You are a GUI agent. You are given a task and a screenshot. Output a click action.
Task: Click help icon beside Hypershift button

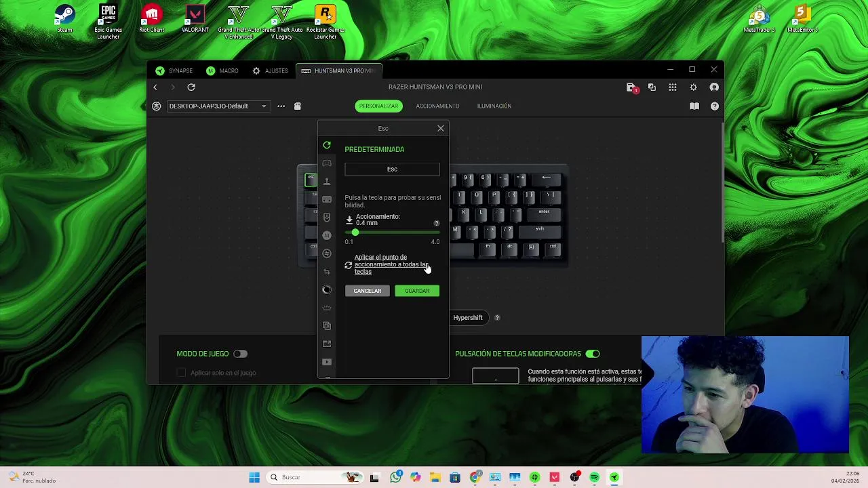pos(497,317)
